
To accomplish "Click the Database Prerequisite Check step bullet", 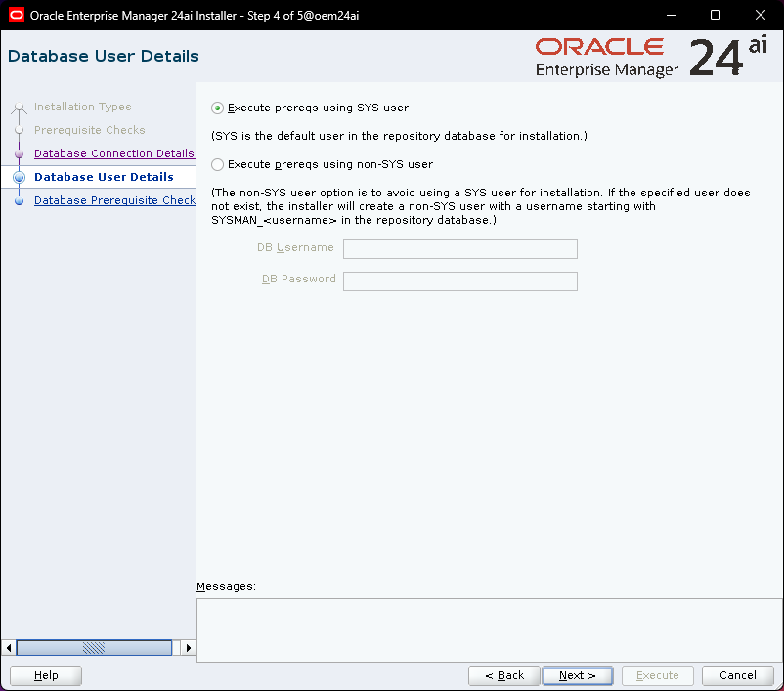I will pyautogui.click(x=19, y=201).
